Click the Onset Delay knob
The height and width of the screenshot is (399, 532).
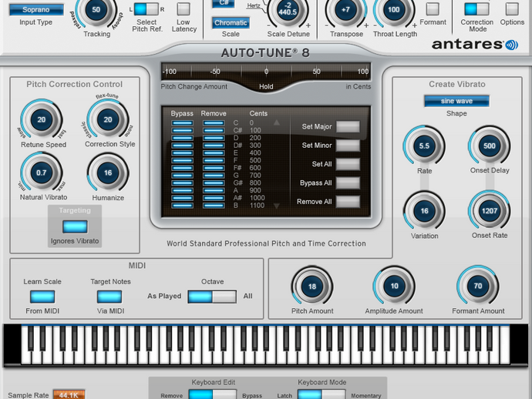click(x=490, y=146)
